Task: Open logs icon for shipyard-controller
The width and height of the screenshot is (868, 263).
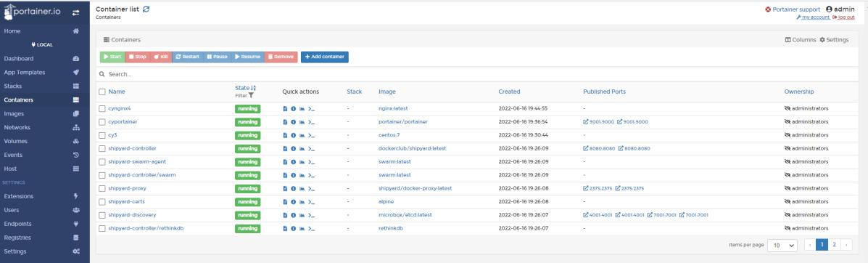Action: click(284, 149)
